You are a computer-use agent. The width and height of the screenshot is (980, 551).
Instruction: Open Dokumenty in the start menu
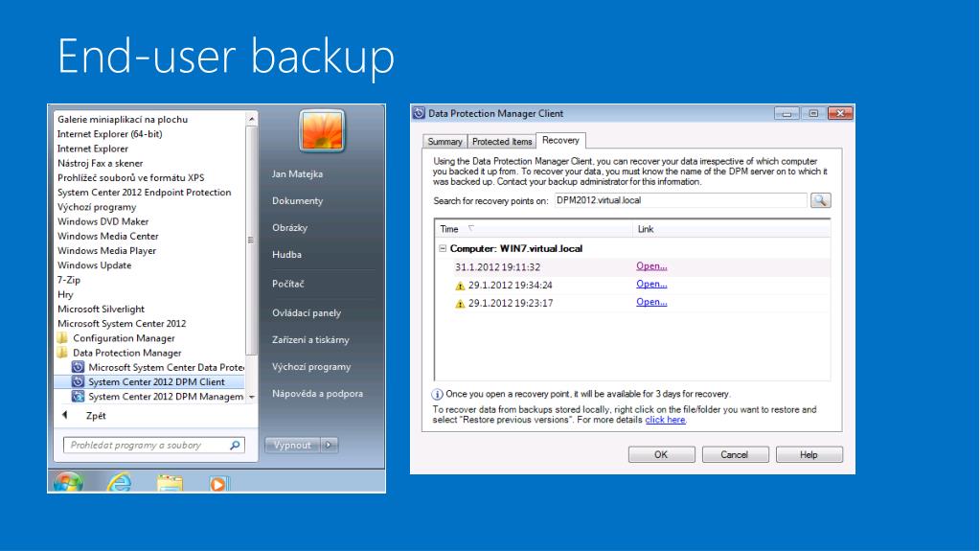click(298, 201)
